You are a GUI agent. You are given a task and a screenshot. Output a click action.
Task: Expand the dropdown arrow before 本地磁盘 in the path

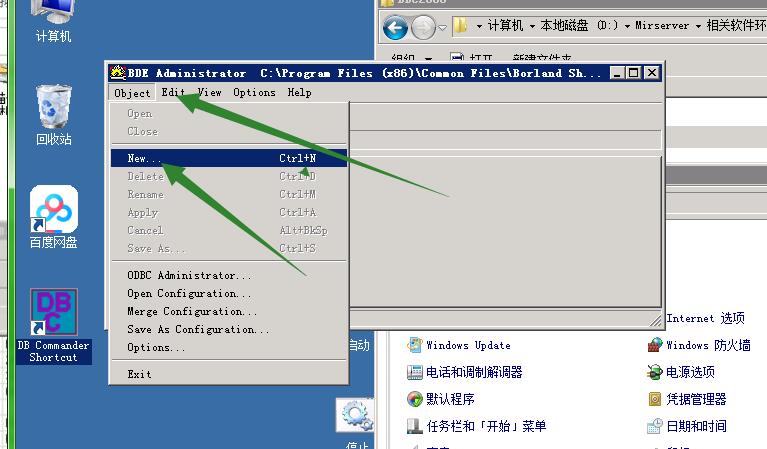(x=533, y=26)
